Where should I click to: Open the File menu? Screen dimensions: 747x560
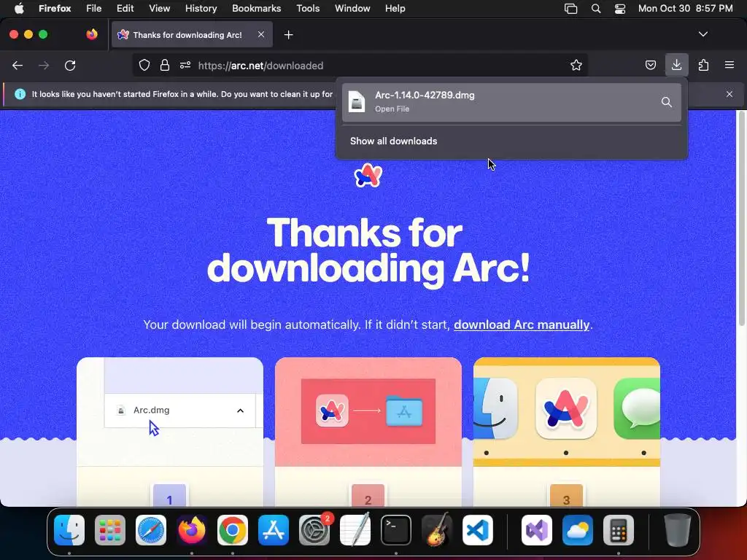pyautogui.click(x=94, y=8)
